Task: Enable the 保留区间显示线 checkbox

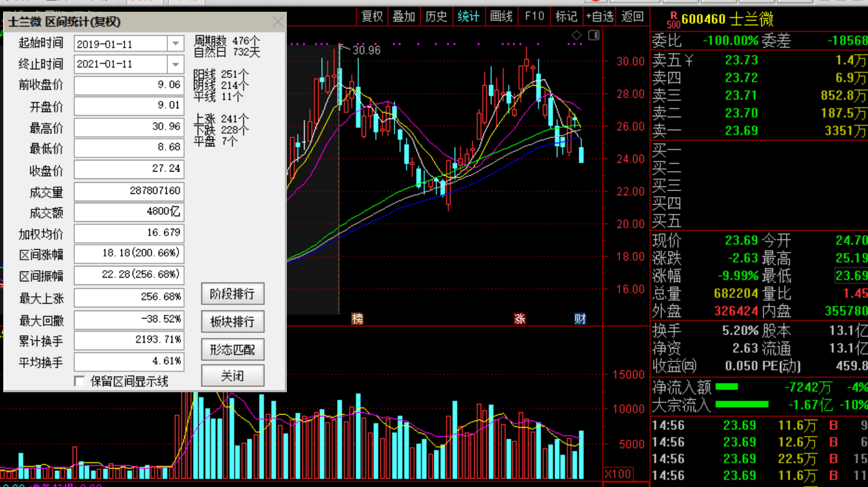Action: click(x=79, y=381)
